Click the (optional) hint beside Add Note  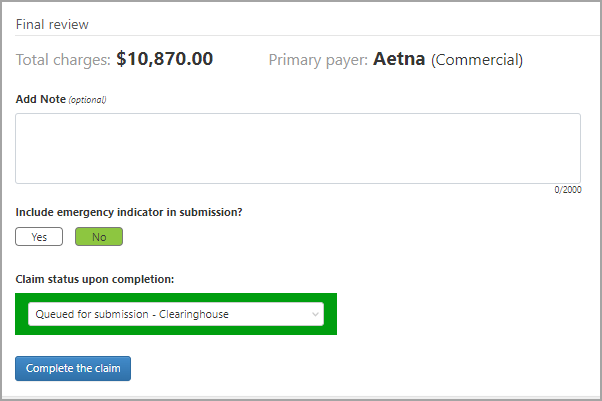[x=87, y=100]
